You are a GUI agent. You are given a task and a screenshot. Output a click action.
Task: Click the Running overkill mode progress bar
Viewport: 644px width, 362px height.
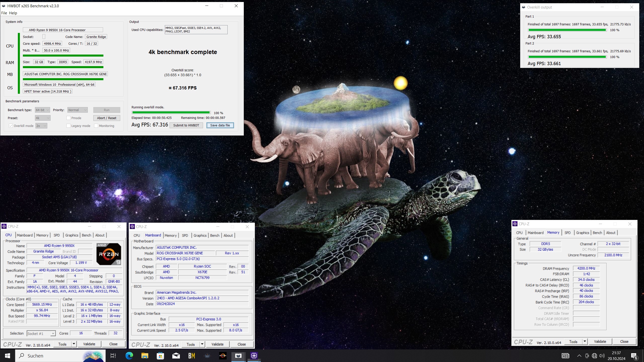pos(171,113)
